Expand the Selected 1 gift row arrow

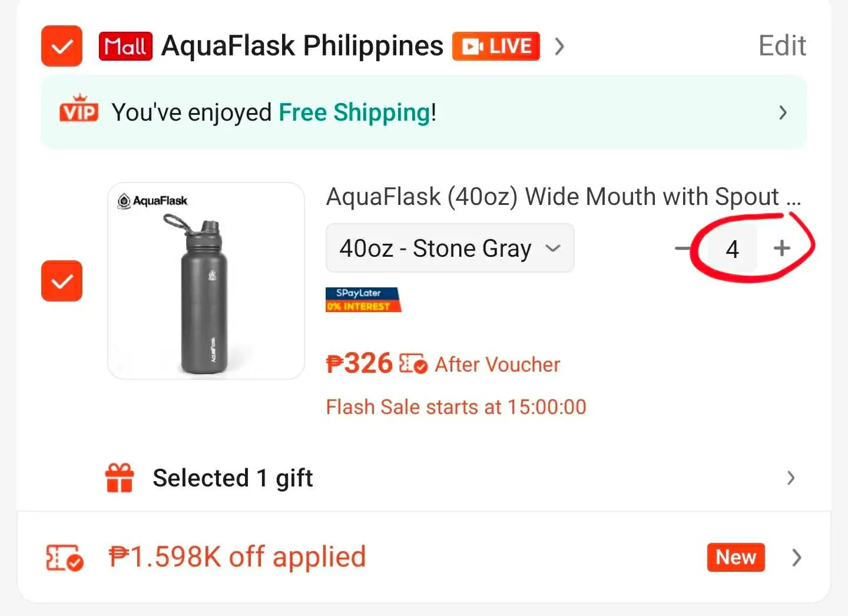[791, 478]
